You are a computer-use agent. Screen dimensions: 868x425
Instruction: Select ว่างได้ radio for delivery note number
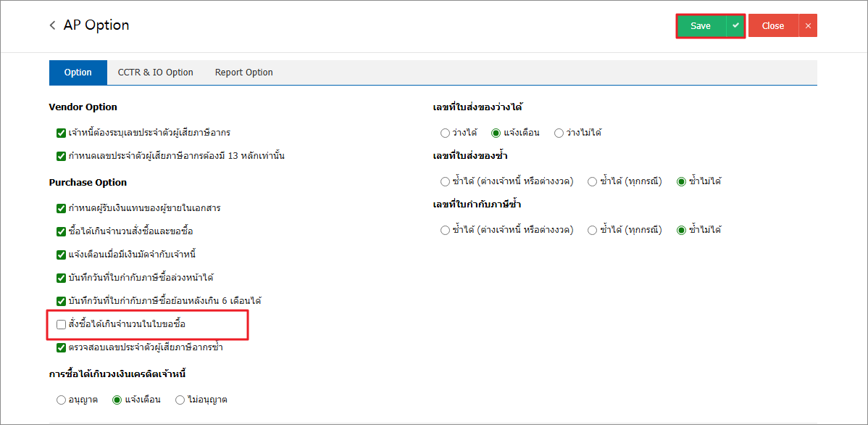pyautogui.click(x=445, y=133)
